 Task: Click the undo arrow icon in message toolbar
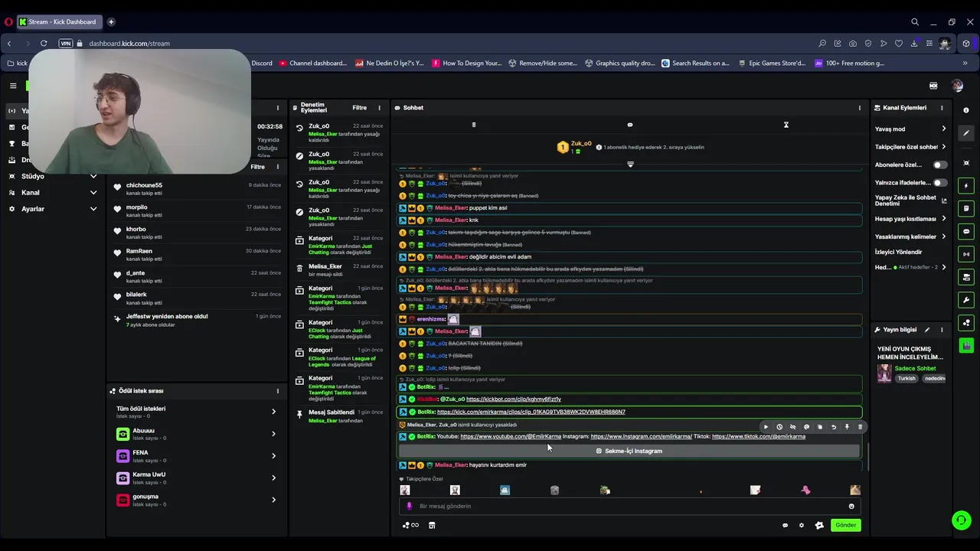coord(833,427)
